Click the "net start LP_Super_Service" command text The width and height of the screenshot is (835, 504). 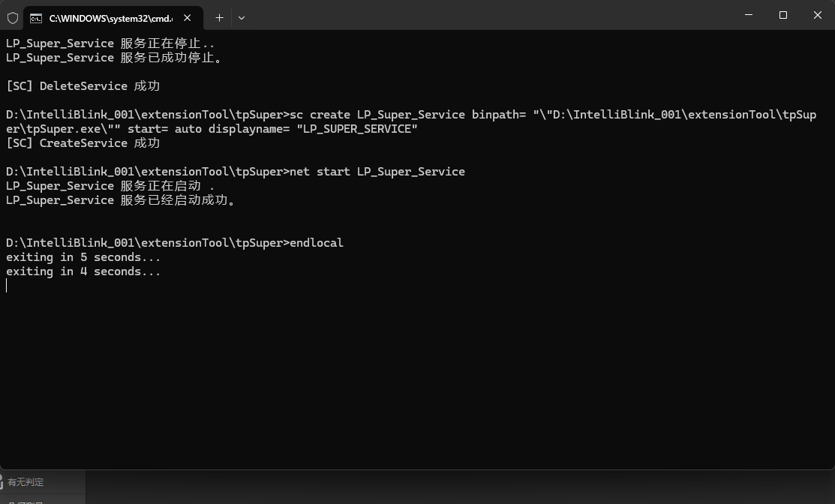(377, 171)
